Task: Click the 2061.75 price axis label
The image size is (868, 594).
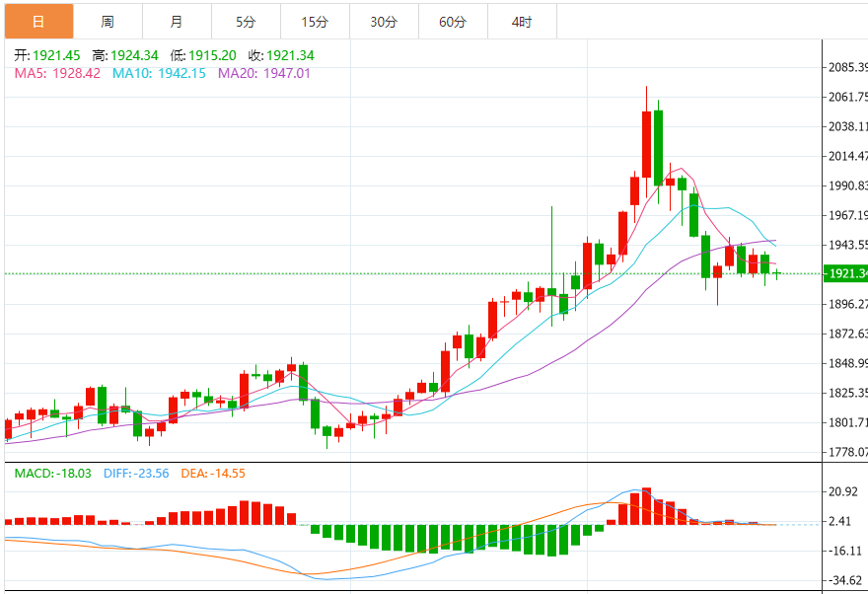Action: (848, 97)
